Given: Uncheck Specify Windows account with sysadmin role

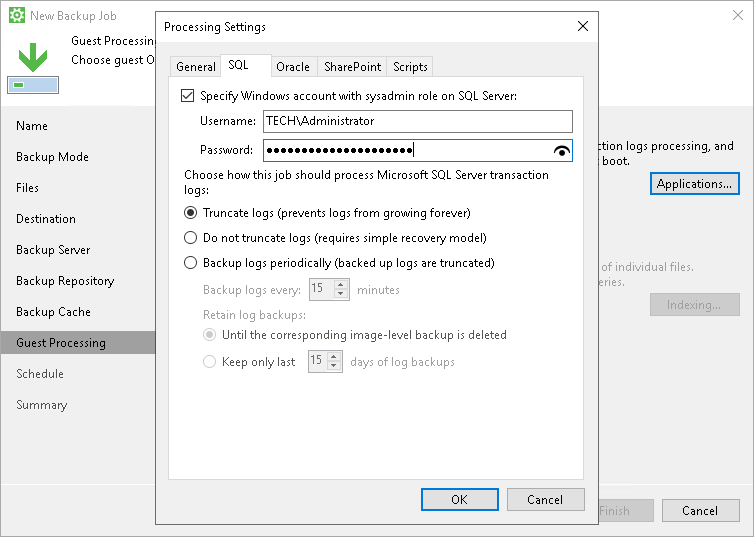Looking at the screenshot, I should point(188,96).
